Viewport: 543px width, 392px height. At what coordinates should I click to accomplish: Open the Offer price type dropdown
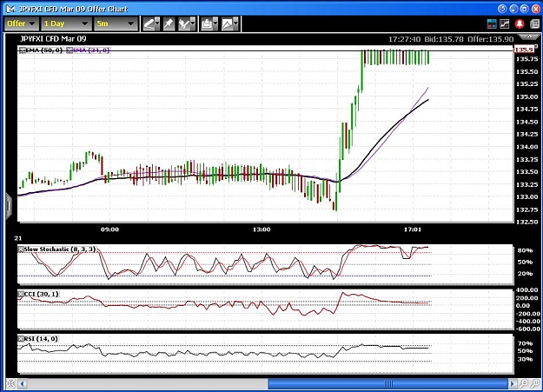pyautogui.click(x=21, y=23)
